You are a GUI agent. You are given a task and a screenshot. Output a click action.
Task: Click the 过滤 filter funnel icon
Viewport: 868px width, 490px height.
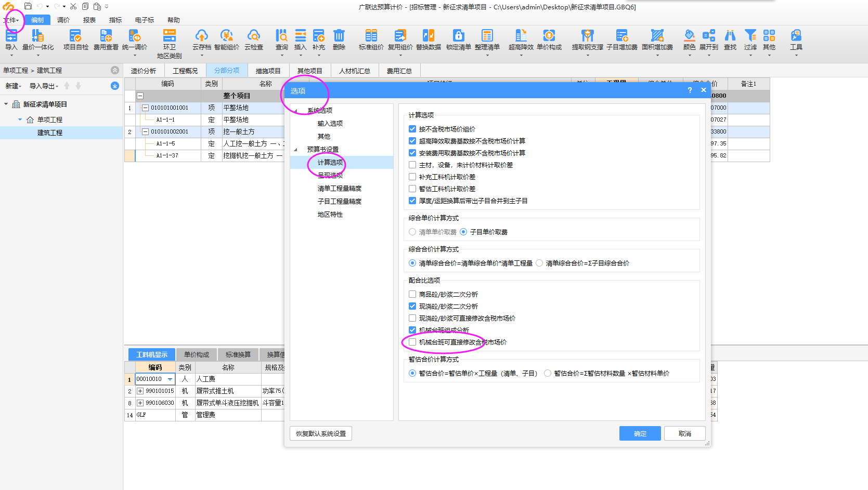[750, 35]
